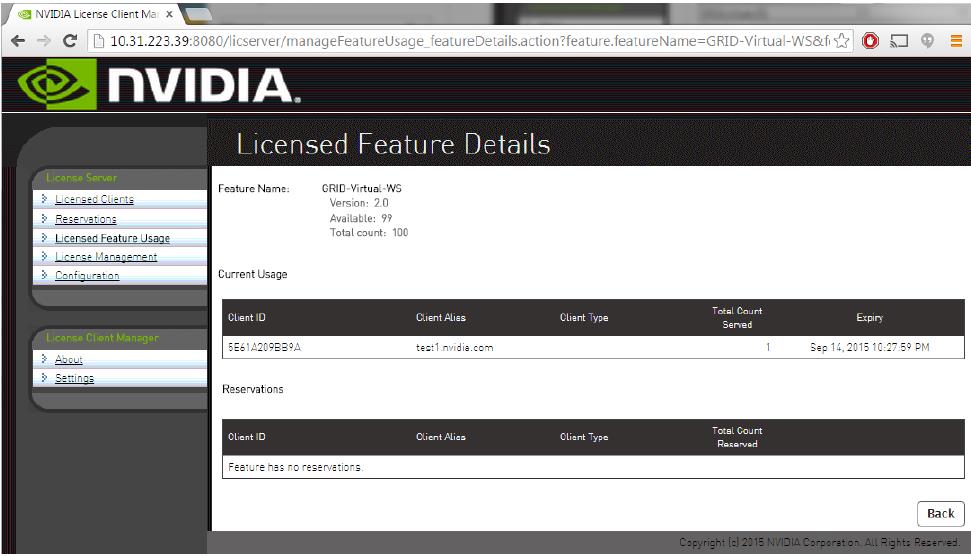Click the URL in the address bar
This screenshot has height=556, width=971.
tap(469, 41)
